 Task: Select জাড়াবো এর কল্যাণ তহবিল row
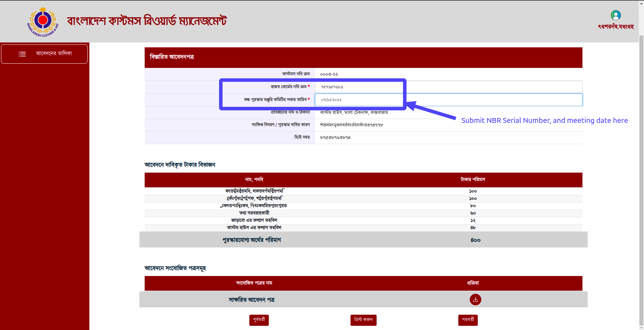pos(363,220)
